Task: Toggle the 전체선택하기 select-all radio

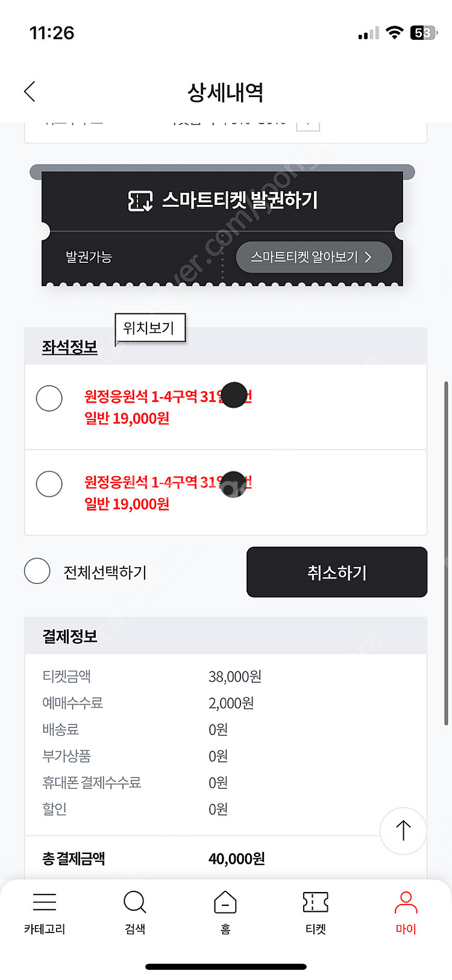Action: [x=37, y=571]
